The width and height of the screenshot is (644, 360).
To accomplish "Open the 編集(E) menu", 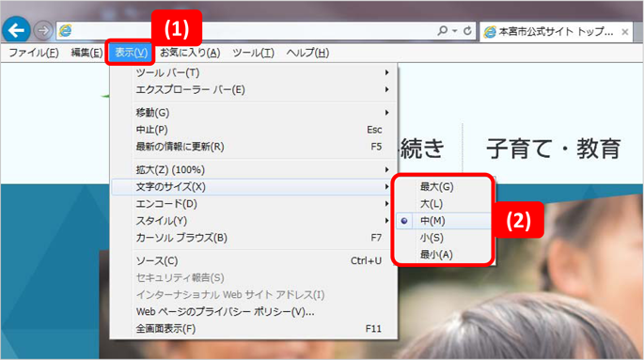I will 86,53.
